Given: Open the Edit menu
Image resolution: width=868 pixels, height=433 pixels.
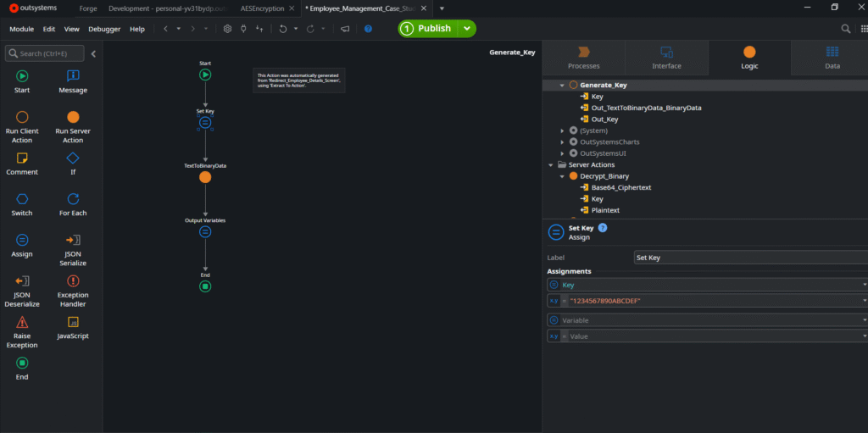Looking at the screenshot, I should coord(49,29).
